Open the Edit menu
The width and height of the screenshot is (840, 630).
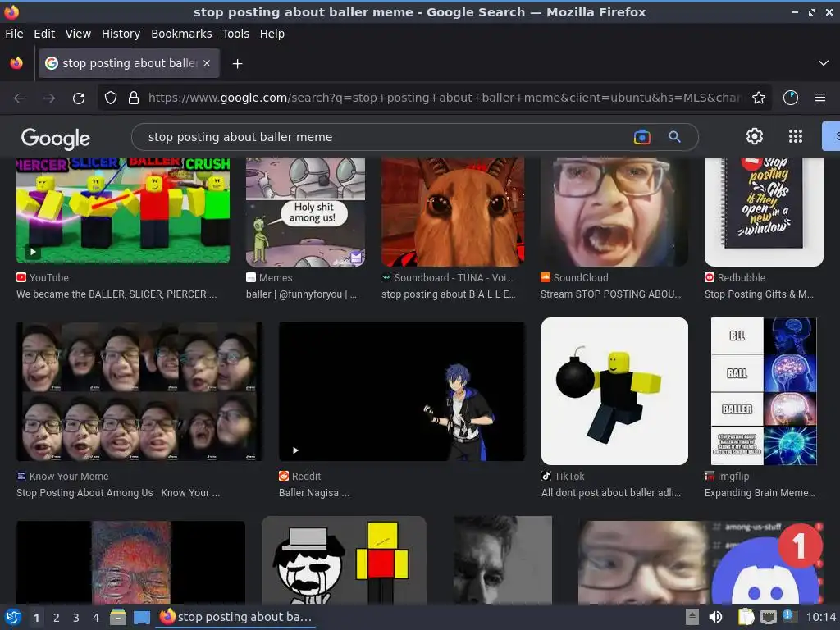coord(44,34)
